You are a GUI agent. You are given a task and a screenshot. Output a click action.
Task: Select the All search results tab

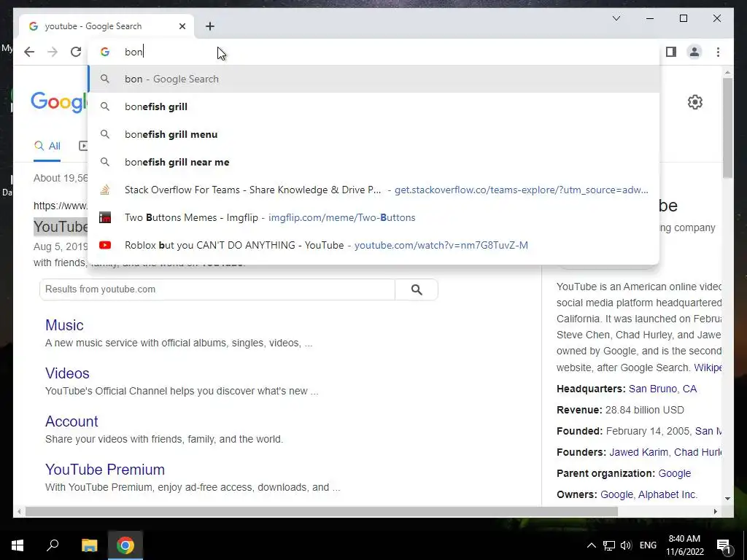47,146
